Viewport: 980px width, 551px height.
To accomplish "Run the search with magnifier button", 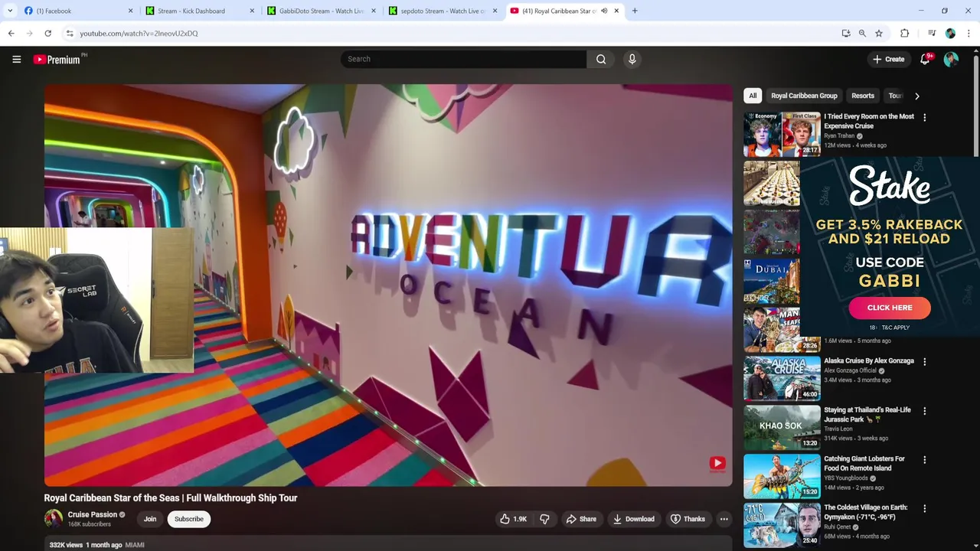I will pyautogui.click(x=601, y=59).
